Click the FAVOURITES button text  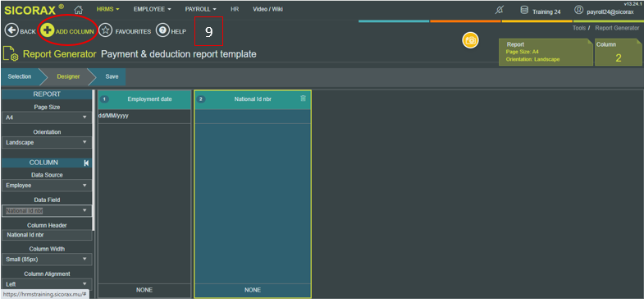pyautogui.click(x=133, y=32)
